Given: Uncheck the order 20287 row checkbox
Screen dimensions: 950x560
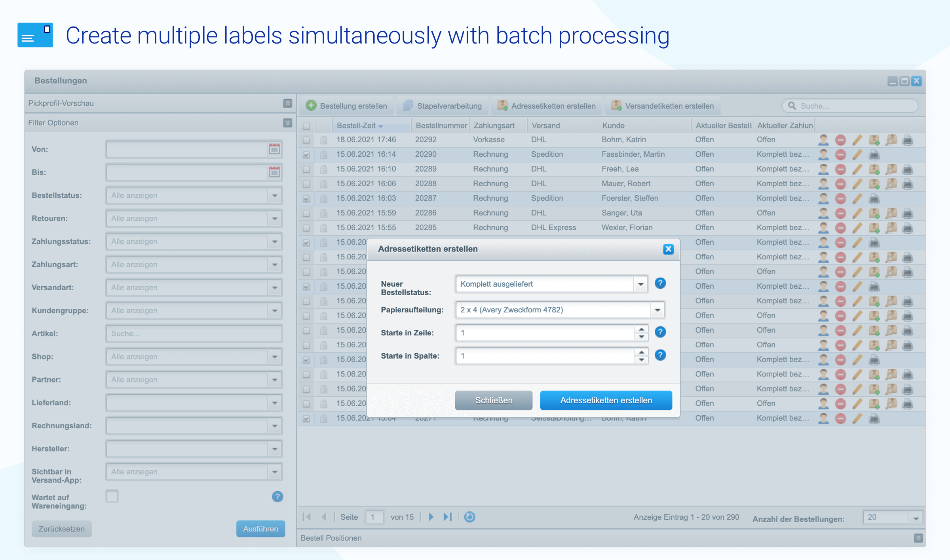Looking at the screenshot, I should [x=306, y=199].
